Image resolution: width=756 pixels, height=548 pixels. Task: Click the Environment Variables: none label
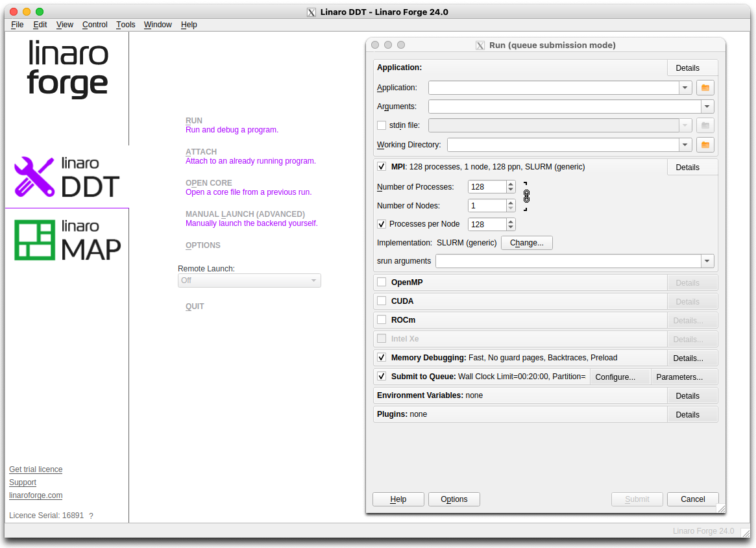(430, 395)
